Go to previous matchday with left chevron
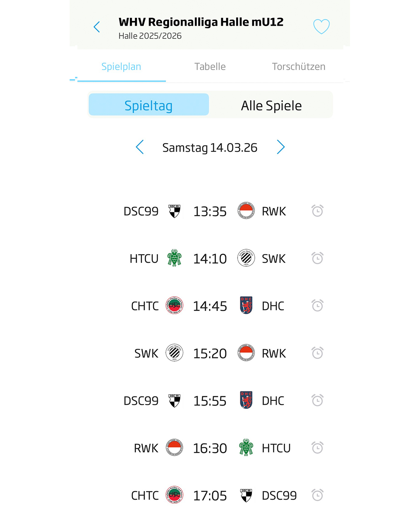420x525 pixels. (140, 147)
